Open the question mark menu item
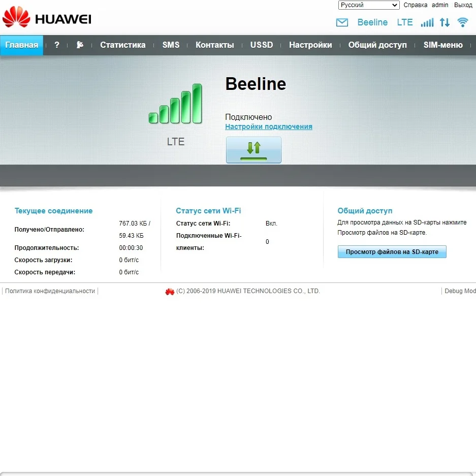Screen dimensions: 476x476 tap(57, 45)
